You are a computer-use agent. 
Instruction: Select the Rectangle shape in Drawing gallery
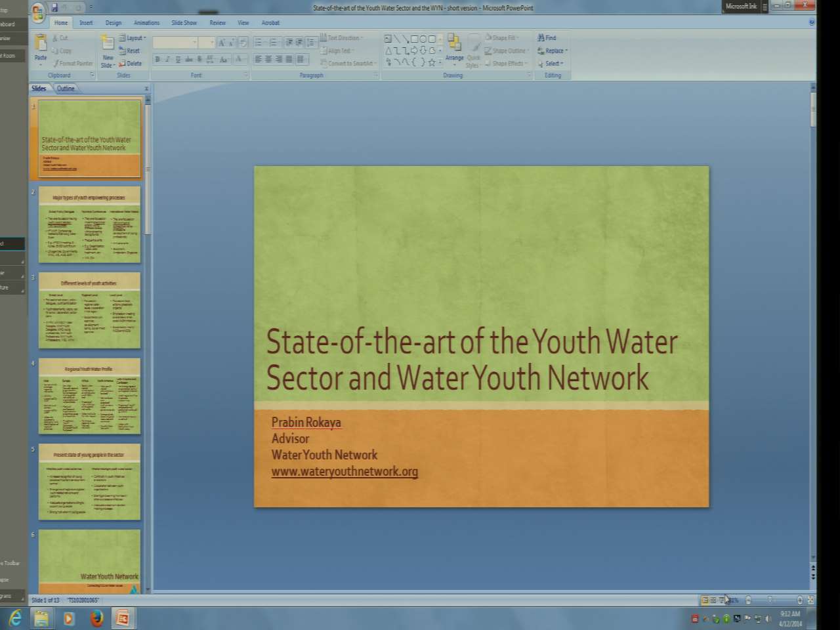click(414, 39)
